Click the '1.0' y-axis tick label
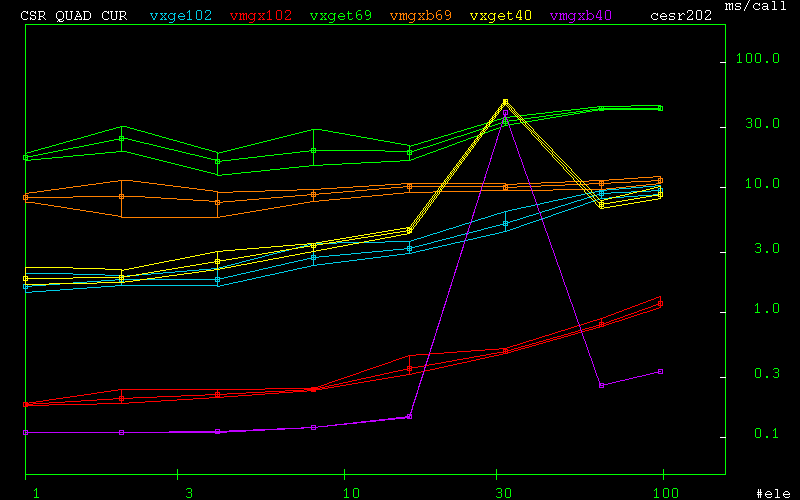This screenshot has height=500, width=800. click(x=767, y=309)
